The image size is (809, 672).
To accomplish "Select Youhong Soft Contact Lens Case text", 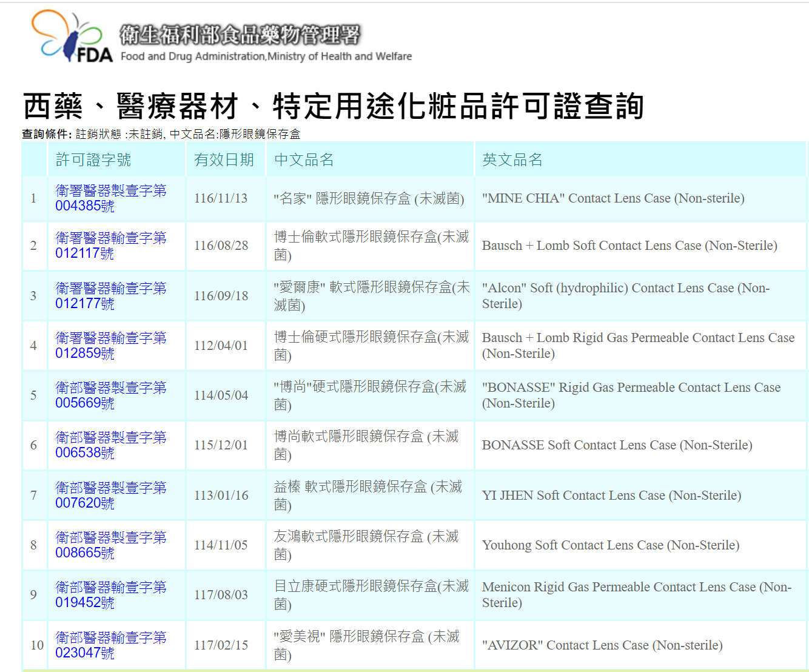I will pyautogui.click(x=611, y=545).
